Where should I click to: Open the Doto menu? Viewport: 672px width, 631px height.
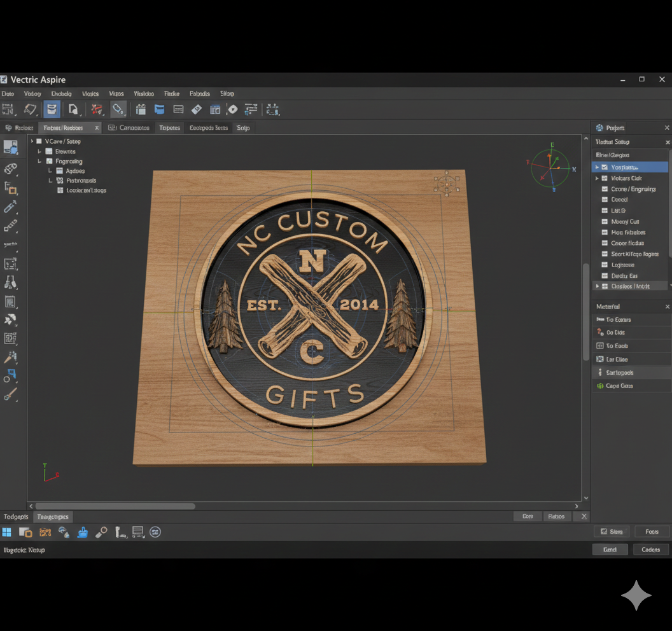click(x=8, y=94)
